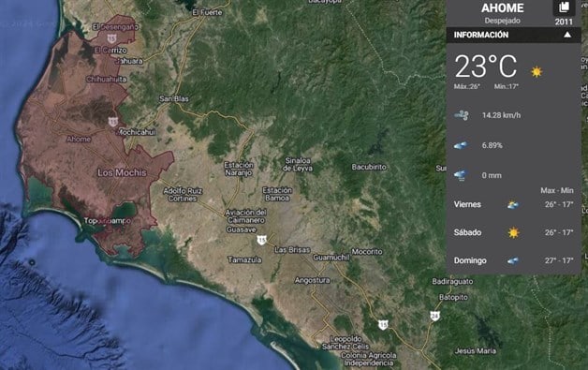The width and height of the screenshot is (588, 370).
Task: Click the Highway 15 shield left of the 24 shield
Action: point(383,325)
